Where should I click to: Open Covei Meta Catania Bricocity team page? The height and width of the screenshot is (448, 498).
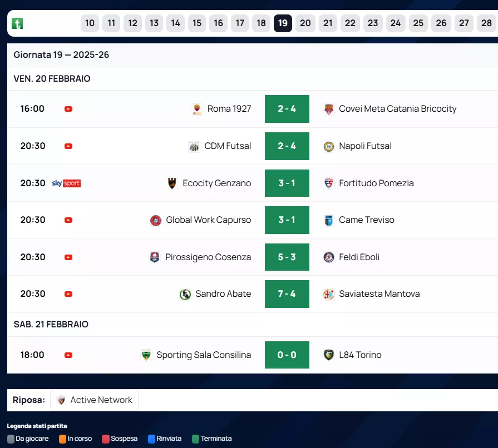pos(397,109)
